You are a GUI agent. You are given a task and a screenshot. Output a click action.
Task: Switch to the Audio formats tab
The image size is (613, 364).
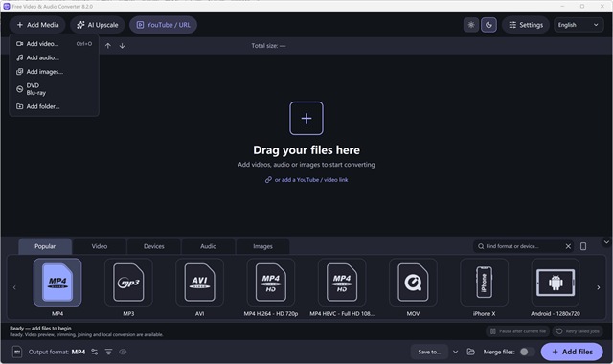pos(209,246)
